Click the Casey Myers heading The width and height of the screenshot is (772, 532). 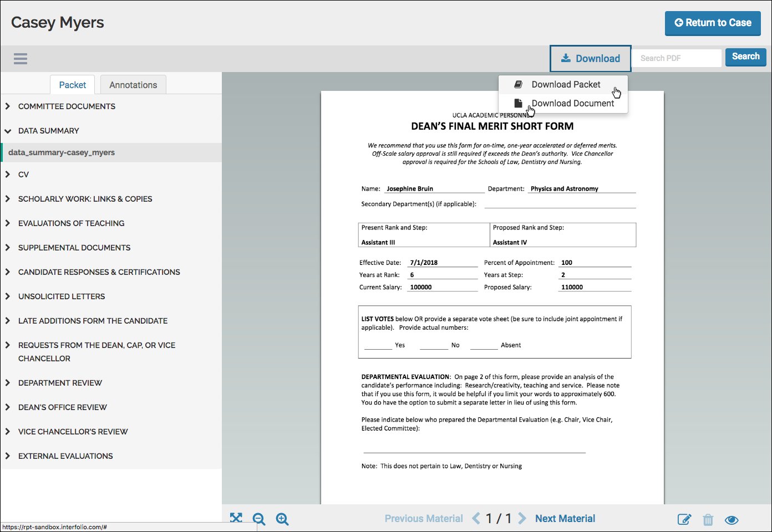[58, 23]
